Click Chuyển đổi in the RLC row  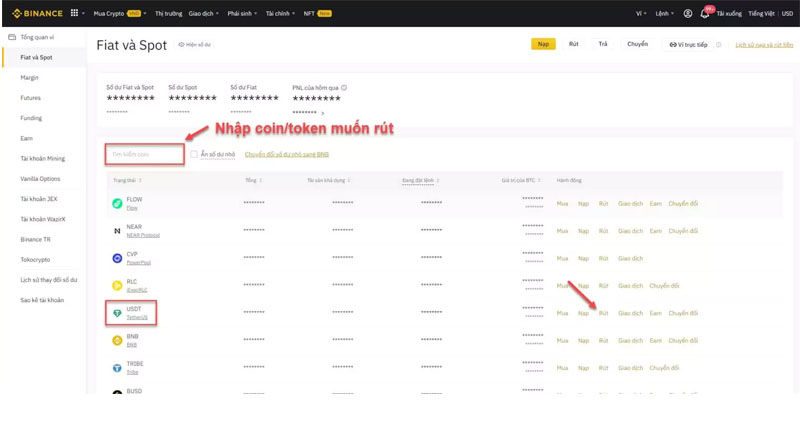[664, 286]
